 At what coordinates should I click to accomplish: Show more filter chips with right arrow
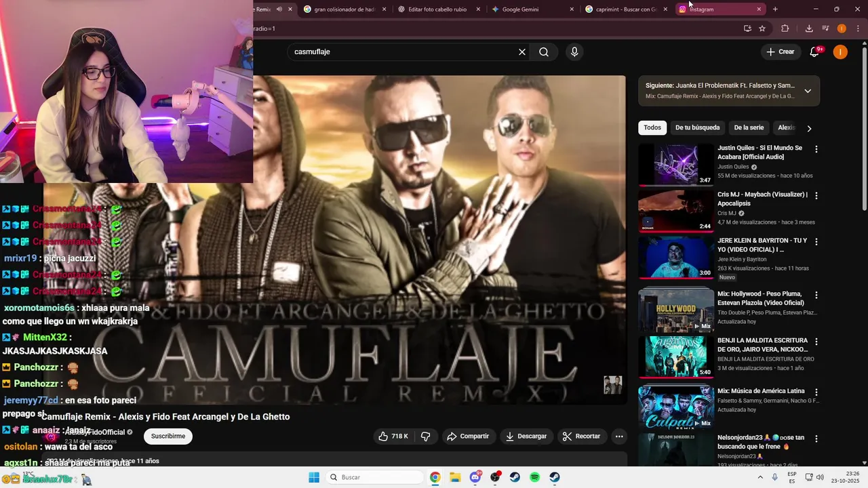[x=809, y=128]
